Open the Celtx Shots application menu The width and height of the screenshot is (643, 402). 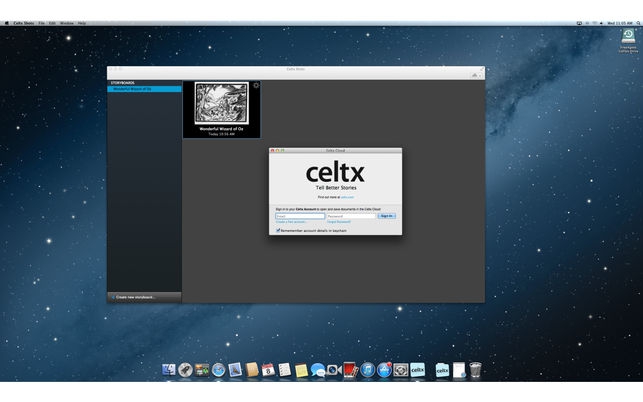tap(24, 23)
